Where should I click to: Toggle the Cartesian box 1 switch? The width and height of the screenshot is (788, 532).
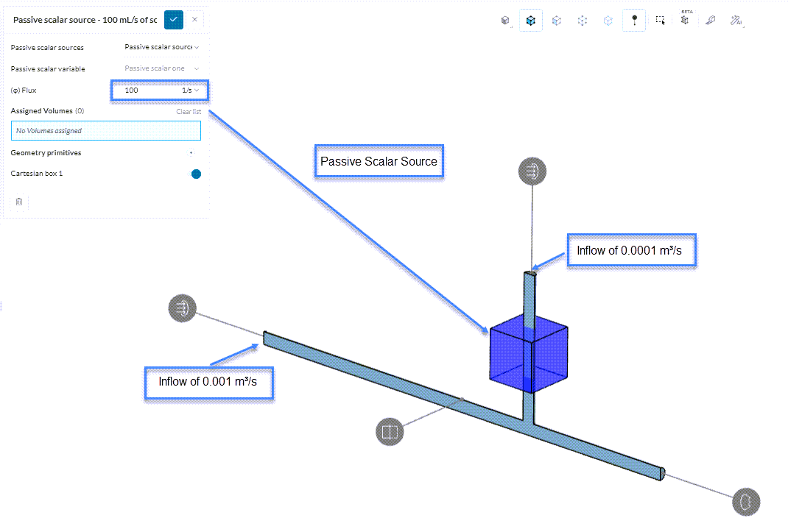coord(196,174)
